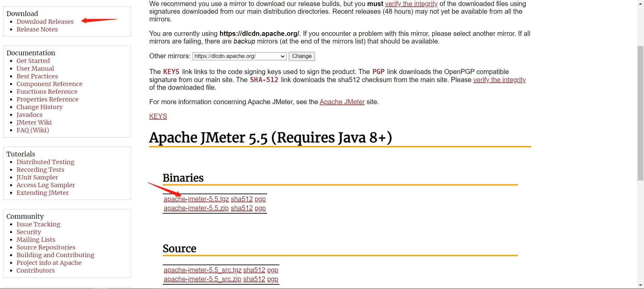Download apache-jmeter-5.5.tgz binary
The width and height of the screenshot is (644, 289).
(196, 199)
